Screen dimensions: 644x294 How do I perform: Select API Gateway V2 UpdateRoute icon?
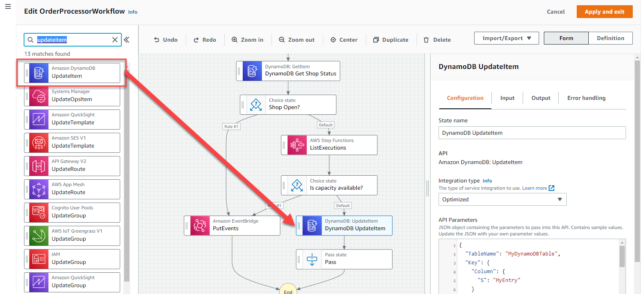39,166
